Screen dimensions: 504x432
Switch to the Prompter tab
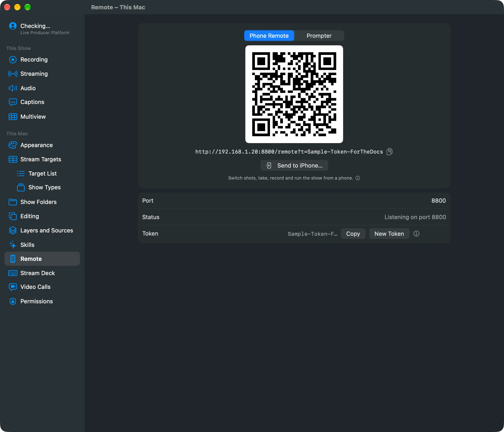tap(319, 36)
